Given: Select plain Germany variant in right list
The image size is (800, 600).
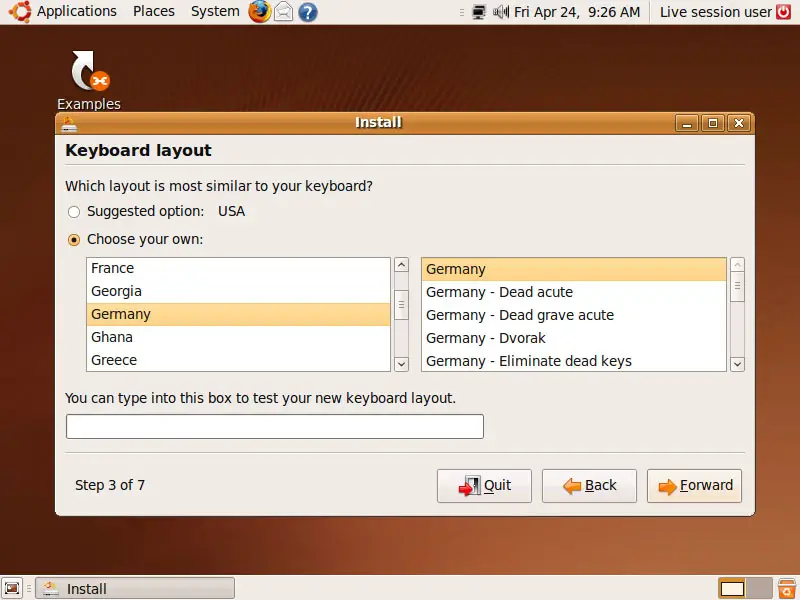Looking at the screenshot, I should pos(574,269).
